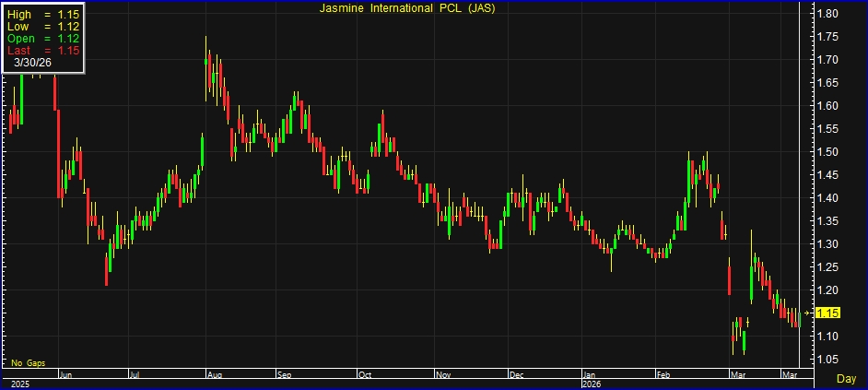Click the 3/30/26 date in the info box
The width and height of the screenshot is (868, 390).
point(33,63)
